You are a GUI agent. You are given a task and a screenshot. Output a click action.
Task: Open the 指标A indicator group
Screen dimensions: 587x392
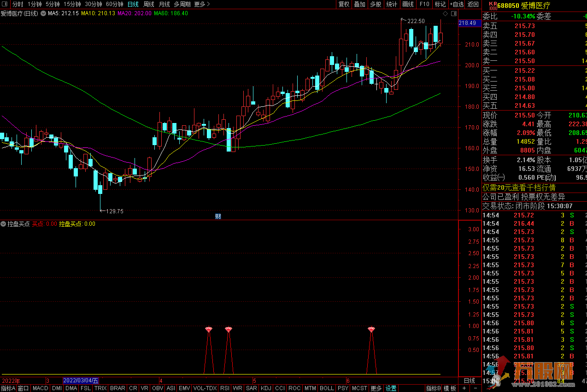[x=8, y=388]
